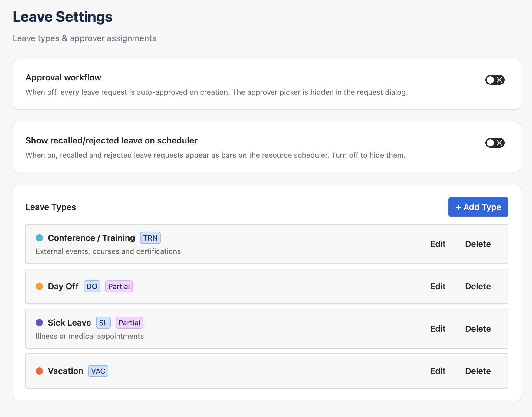Edit the Day Off leave type
Viewport: 532px width, 417px height.
438,286
